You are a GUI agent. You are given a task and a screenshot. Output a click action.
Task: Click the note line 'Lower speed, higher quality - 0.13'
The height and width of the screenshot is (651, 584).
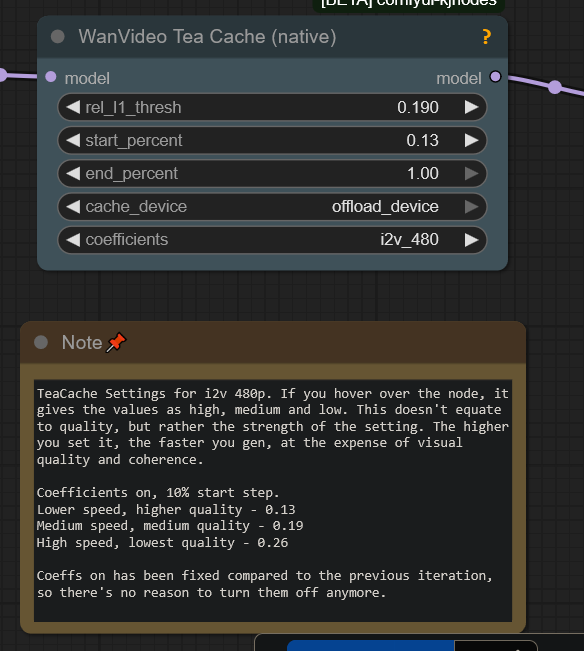[x=166, y=509]
